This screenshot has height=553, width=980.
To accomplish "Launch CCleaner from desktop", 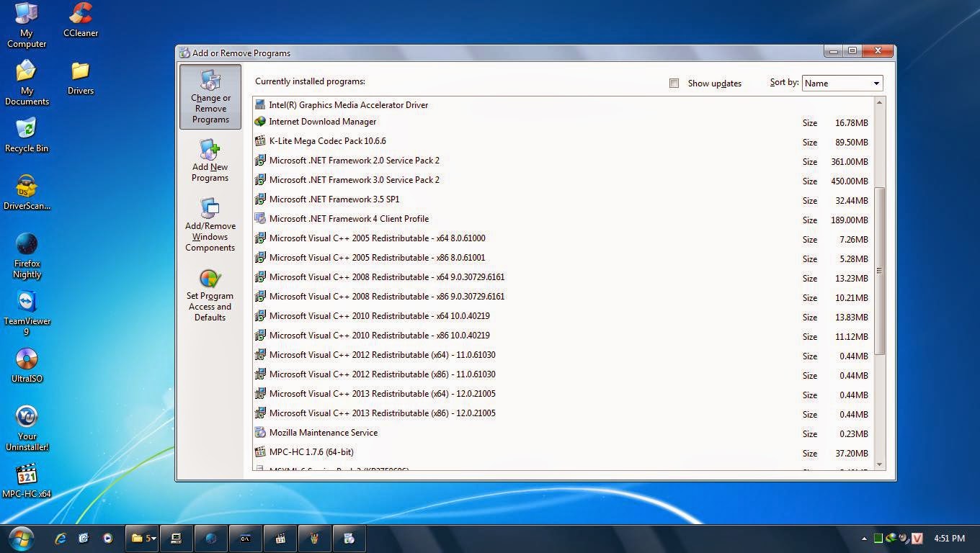I will pos(81,19).
